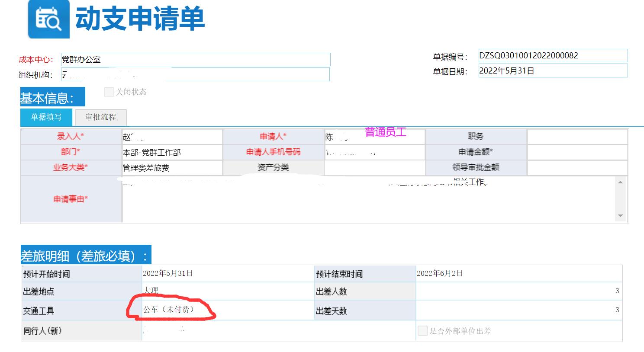The width and height of the screenshot is (644, 352).
Task: Open the 单据日期 date field
Action: click(x=553, y=71)
